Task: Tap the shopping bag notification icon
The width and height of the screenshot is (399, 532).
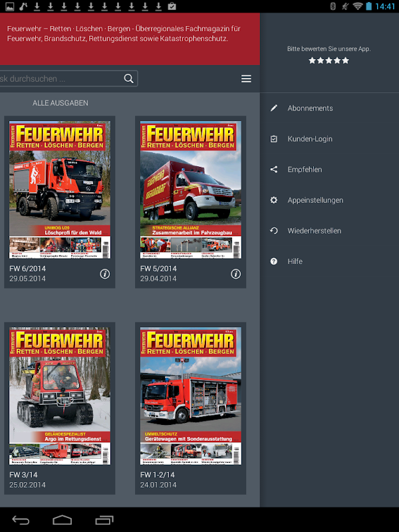Action: pyautogui.click(x=172, y=6)
